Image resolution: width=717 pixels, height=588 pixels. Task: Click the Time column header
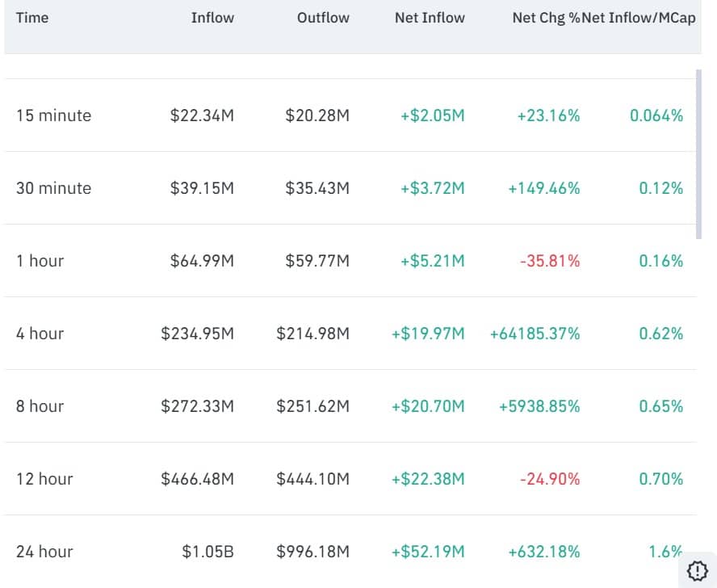(32, 17)
